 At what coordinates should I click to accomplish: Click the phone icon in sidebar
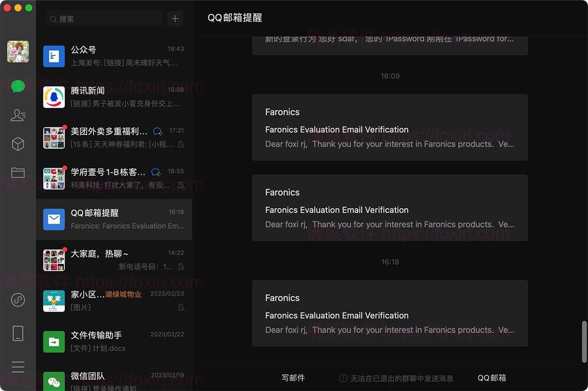[x=18, y=333]
